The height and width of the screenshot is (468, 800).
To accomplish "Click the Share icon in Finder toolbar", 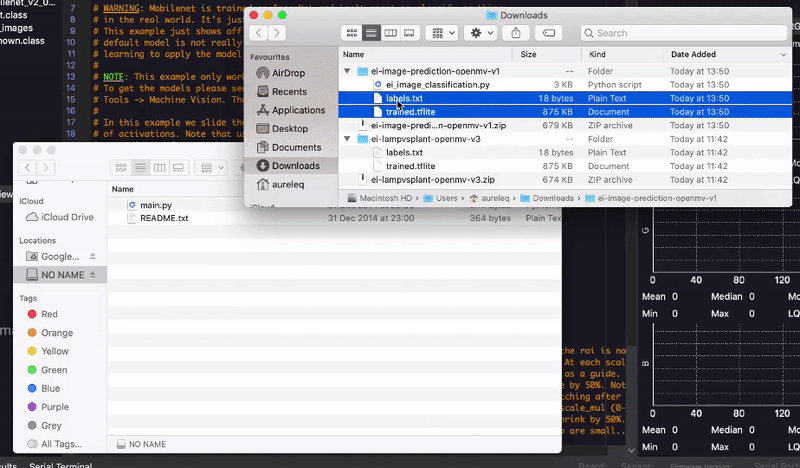I will coord(516,33).
